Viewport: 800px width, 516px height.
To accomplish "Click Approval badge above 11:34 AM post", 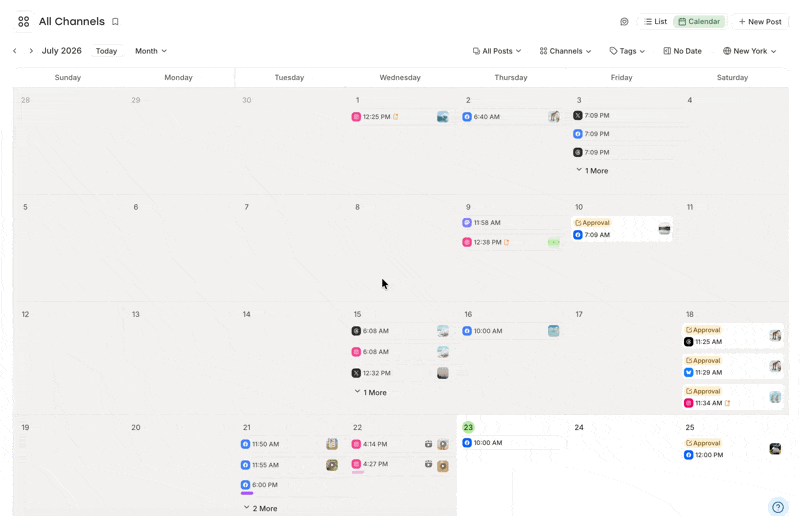I will 703,391.
